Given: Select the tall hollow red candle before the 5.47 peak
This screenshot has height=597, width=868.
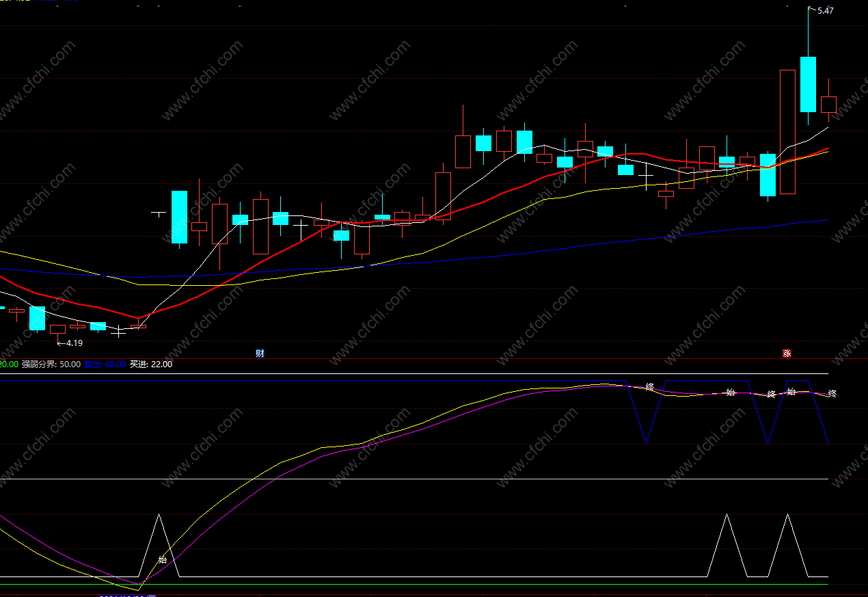Looking at the screenshot, I should [787, 132].
